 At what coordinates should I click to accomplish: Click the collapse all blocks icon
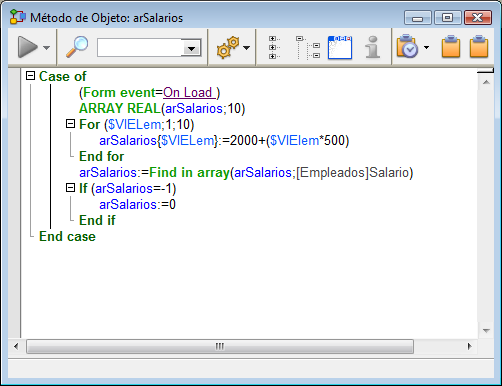(308, 48)
